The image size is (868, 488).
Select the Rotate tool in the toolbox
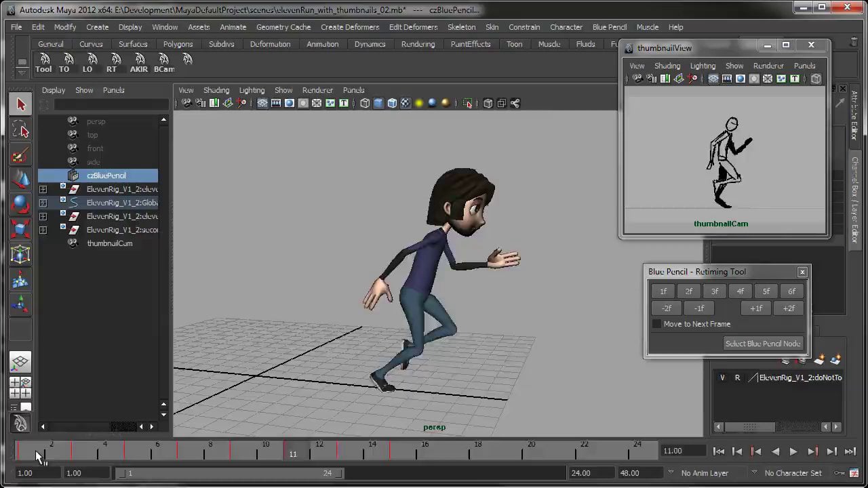20,203
